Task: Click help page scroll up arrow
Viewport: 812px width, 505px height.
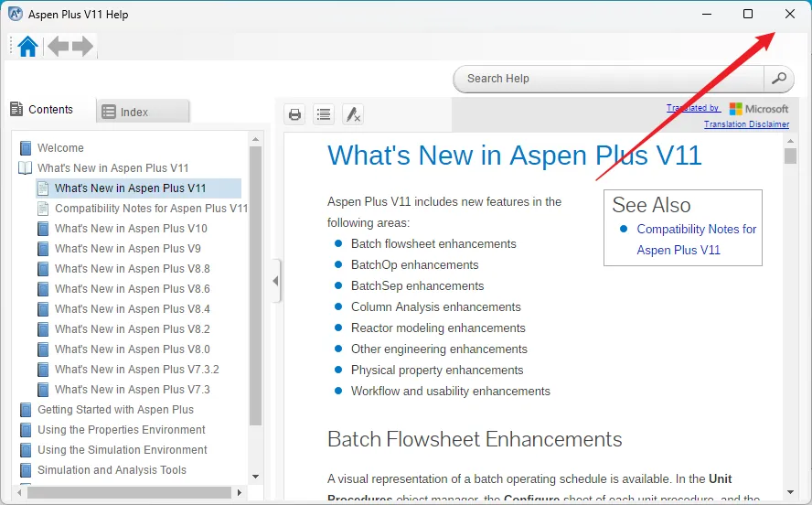Action: click(x=790, y=141)
